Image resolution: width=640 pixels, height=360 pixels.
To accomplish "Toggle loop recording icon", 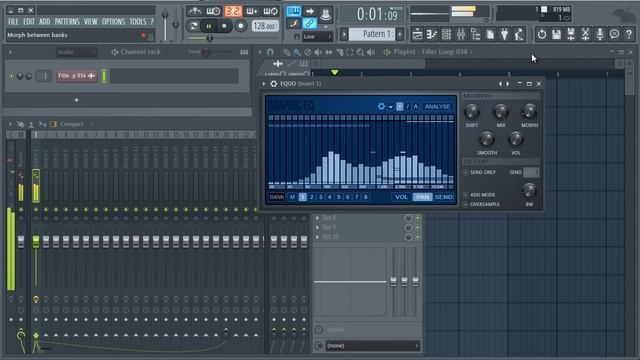I will click(x=270, y=11).
